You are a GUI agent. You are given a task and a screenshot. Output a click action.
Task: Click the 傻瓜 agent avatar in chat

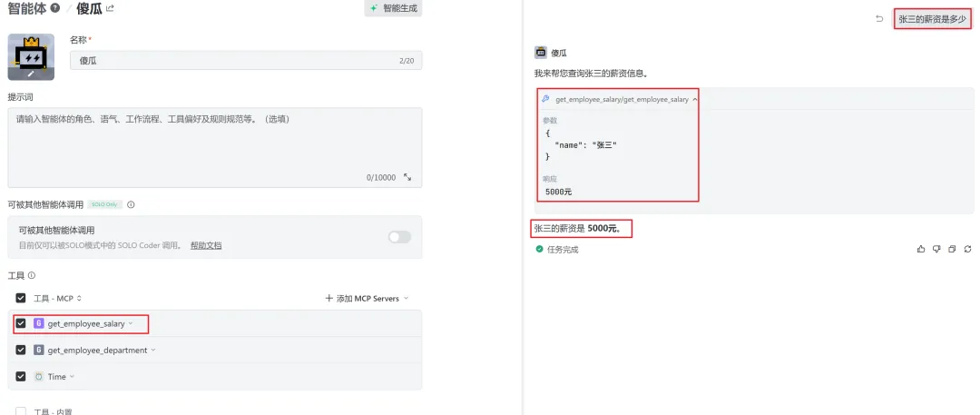pyautogui.click(x=541, y=53)
